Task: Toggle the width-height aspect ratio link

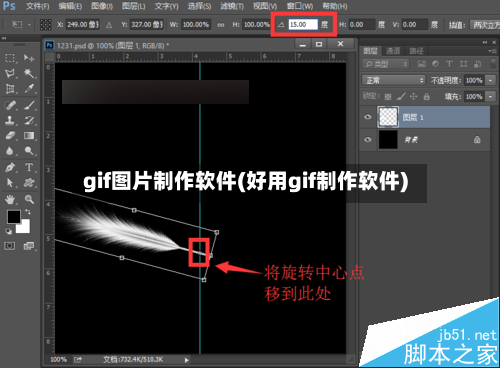Action: point(221,25)
